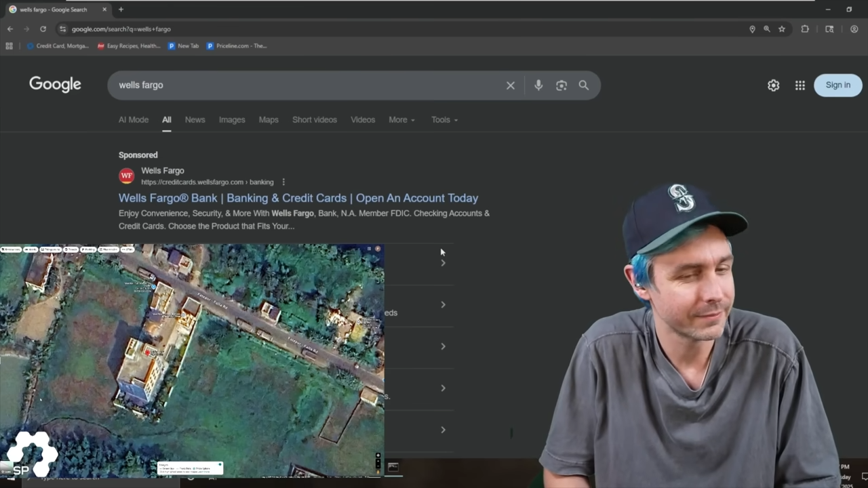Viewport: 868px width, 488px height.
Task: Open the Google apps grid
Action: (x=800, y=85)
